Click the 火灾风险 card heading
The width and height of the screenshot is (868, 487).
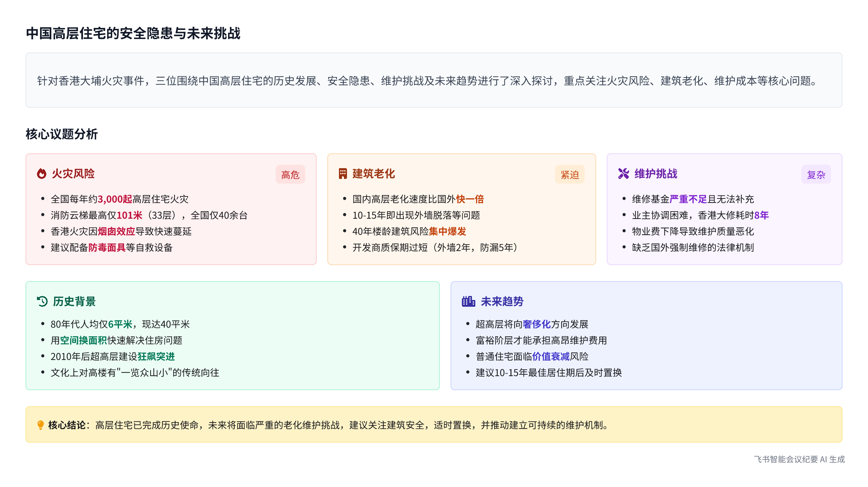coord(73,174)
